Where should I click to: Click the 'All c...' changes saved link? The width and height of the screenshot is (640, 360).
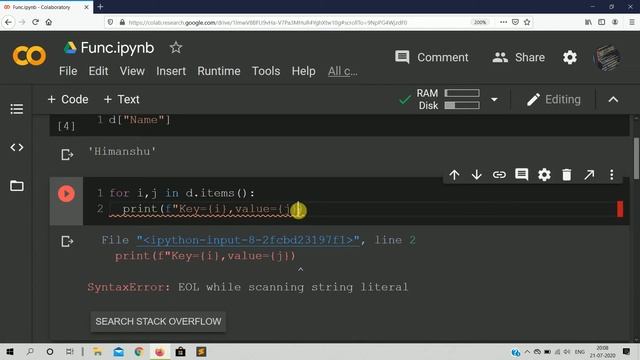click(x=343, y=71)
